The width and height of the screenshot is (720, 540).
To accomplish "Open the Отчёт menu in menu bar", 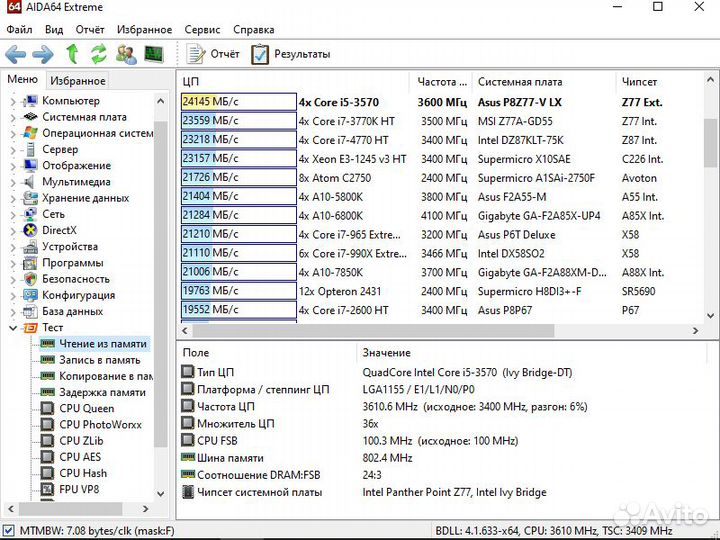I will pos(90,29).
